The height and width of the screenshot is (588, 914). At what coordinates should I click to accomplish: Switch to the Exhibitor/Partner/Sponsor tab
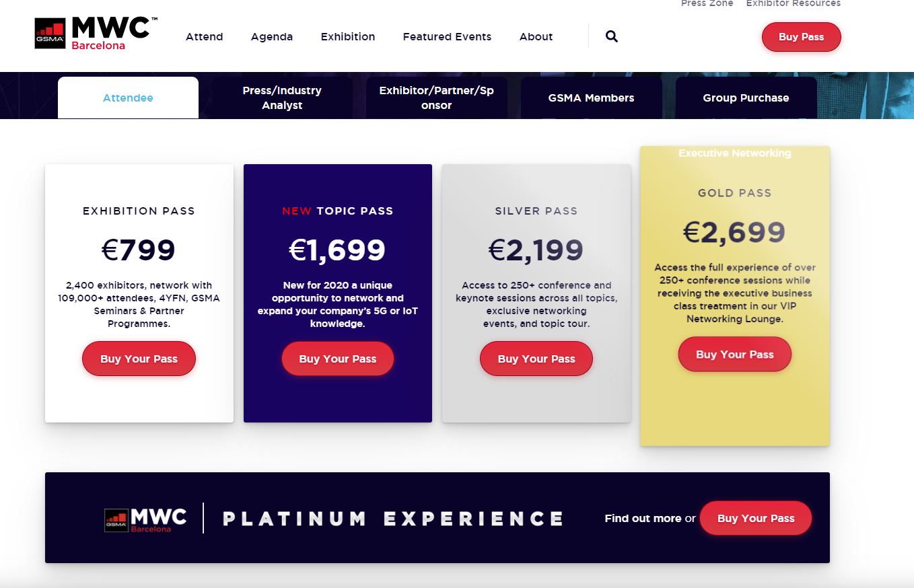pyautogui.click(x=436, y=98)
